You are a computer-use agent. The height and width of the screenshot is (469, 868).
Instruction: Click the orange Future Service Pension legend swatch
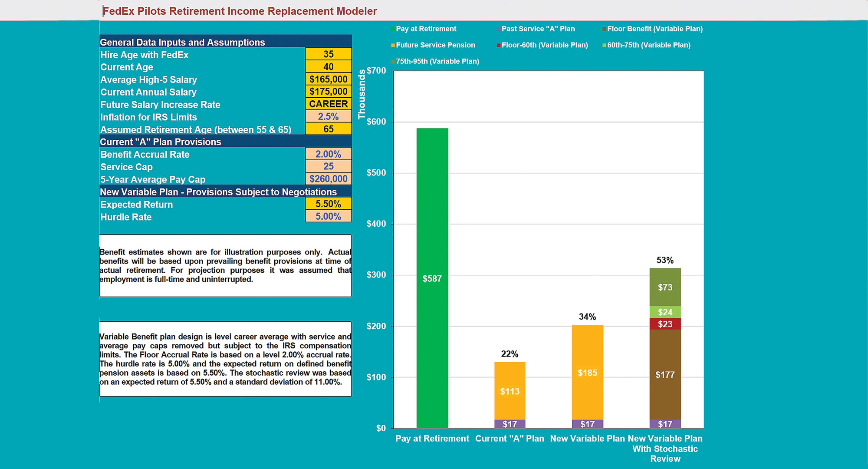coord(393,45)
